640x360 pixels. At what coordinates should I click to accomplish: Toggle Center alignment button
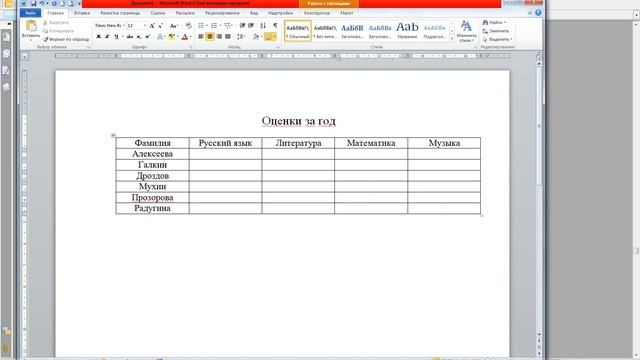pos(210,37)
